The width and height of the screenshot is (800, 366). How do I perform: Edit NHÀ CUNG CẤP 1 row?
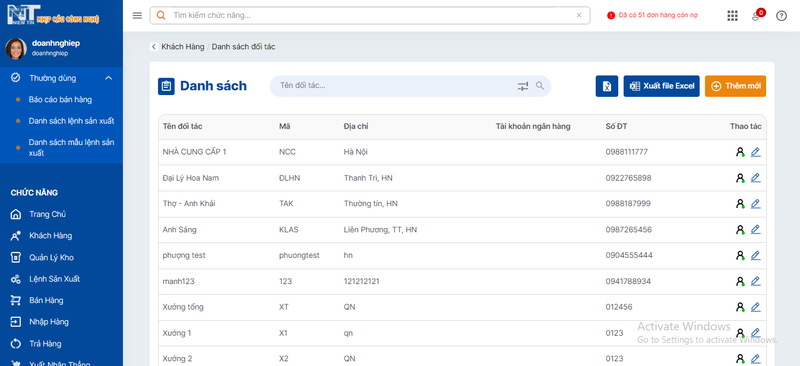coord(756,152)
